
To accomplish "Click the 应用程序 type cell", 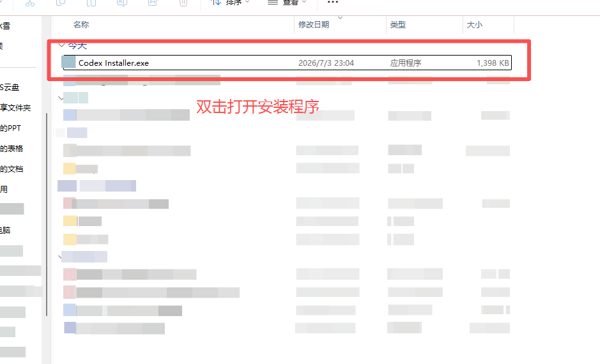I will pyautogui.click(x=405, y=63).
